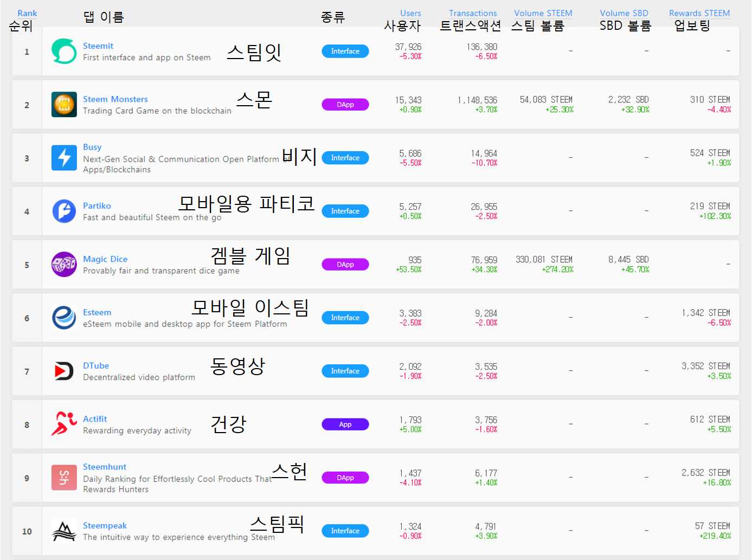This screenshot has width=752, height=560.
Task: Open the Steem Monsters app name link
Action: 115,99
